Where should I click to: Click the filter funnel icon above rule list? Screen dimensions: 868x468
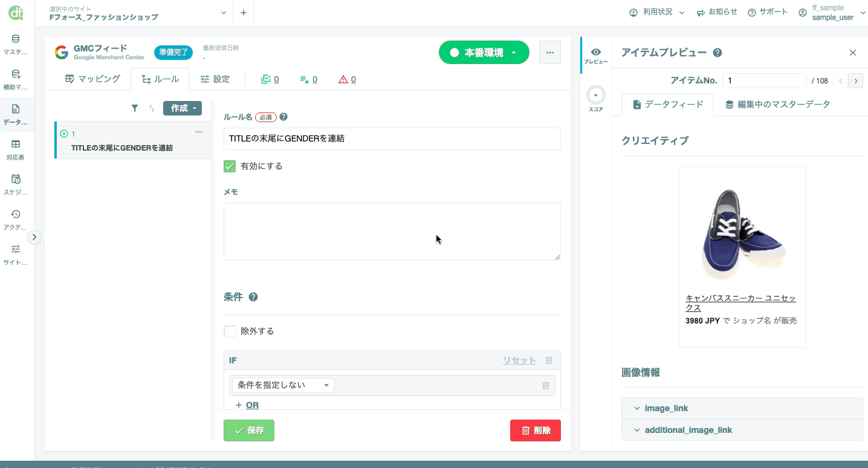[135, 108]
